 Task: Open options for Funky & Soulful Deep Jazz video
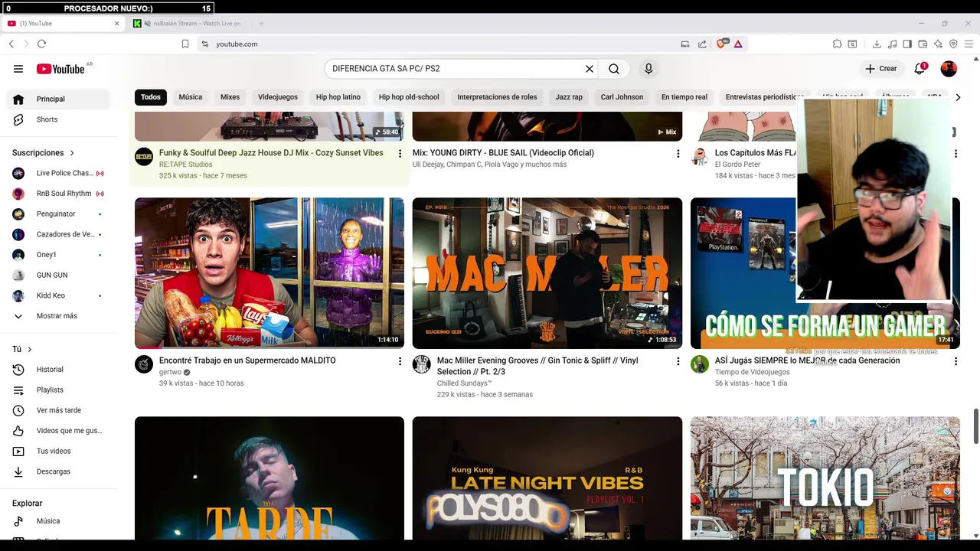pyautogui.click(x=400, y=154)
